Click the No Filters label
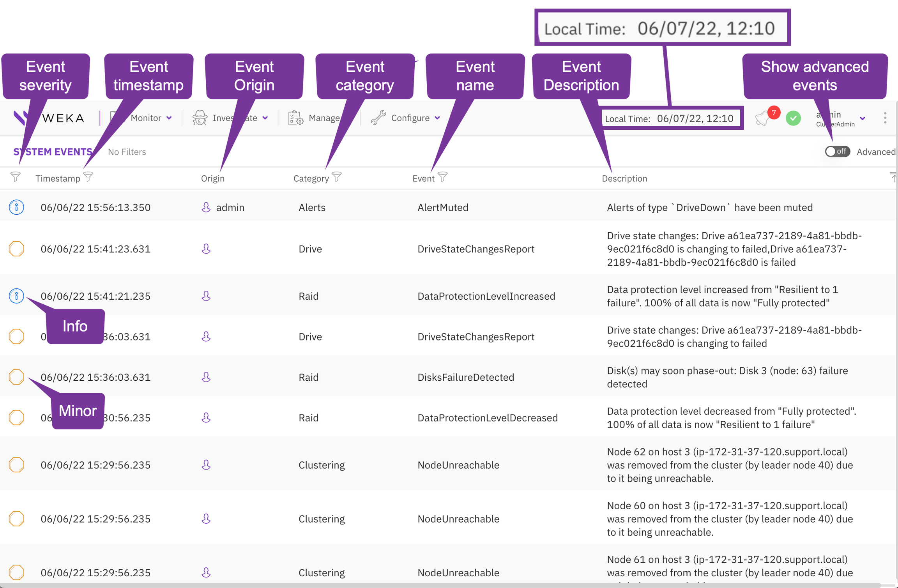The image size is (898, 588). click(127, 152)
